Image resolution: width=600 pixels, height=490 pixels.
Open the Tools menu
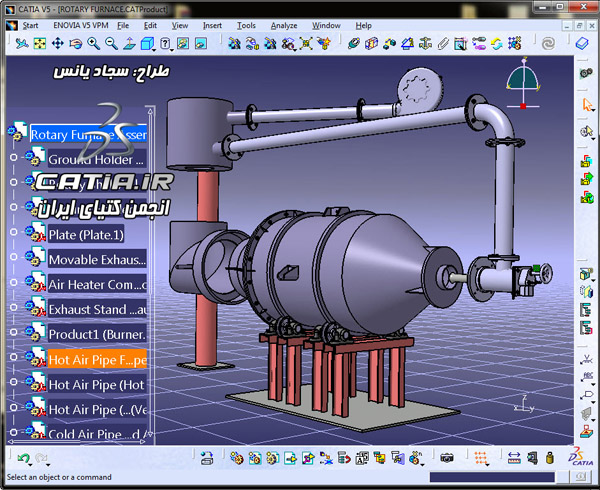pyautogui.click(x=246, y=26)
